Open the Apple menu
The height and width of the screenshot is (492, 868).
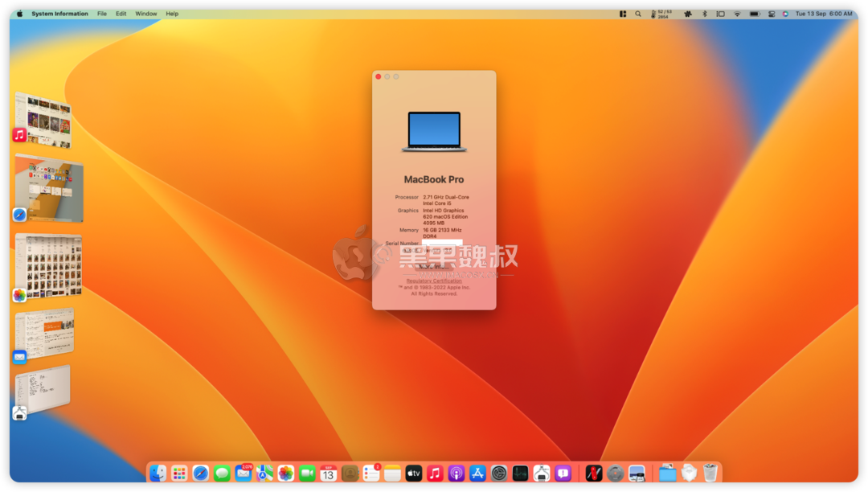(x=20, y=14)
